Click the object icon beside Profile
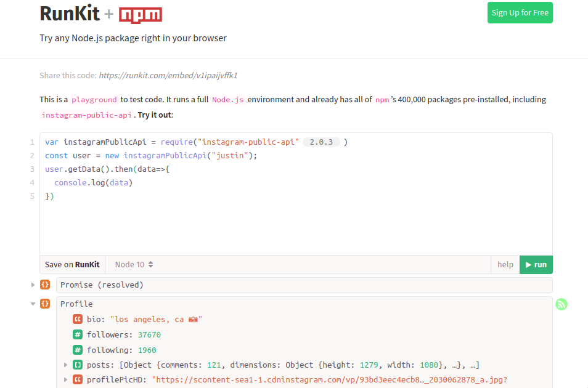Viewport: 588px width, 388px height. 45,304
